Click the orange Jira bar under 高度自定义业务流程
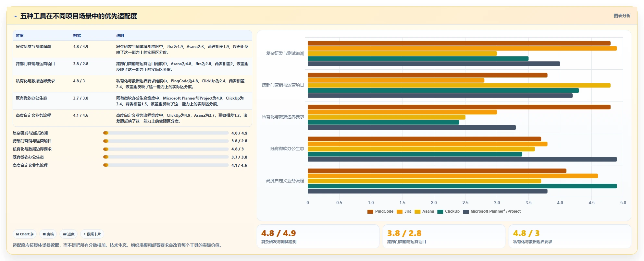 coord(453,176)
